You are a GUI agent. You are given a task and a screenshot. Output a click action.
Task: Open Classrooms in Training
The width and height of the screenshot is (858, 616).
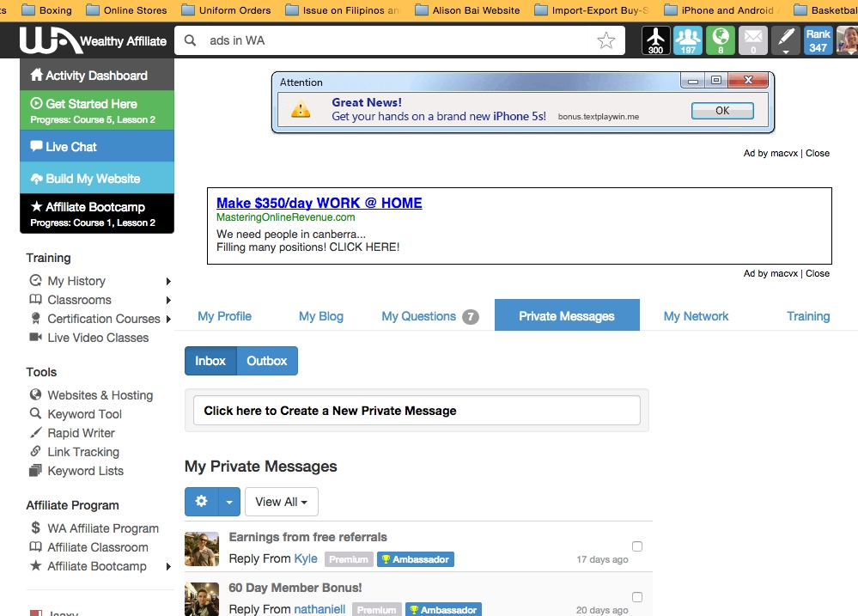79,300
